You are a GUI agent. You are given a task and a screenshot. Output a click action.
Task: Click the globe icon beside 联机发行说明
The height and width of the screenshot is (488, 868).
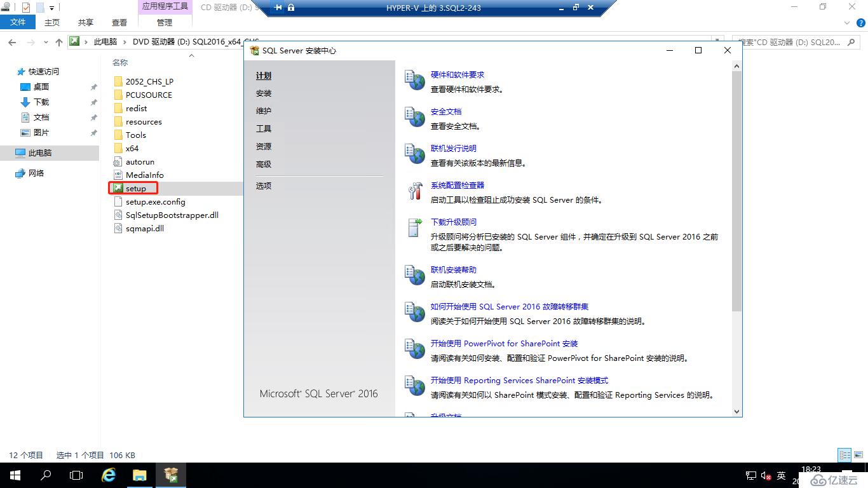[x=415, y=154]
